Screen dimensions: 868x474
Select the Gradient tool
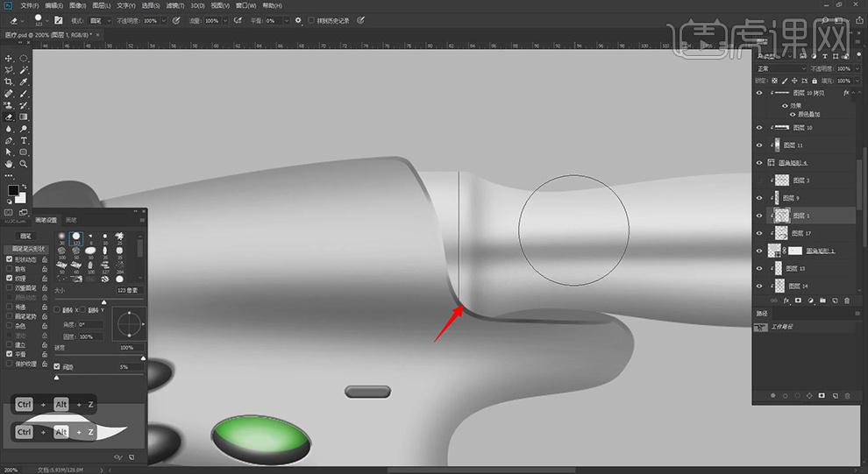[x=24, y=117]
